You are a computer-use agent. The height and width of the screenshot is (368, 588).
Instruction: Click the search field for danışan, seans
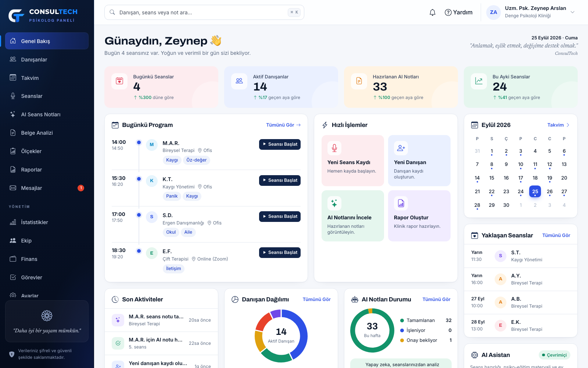(204, 13)
